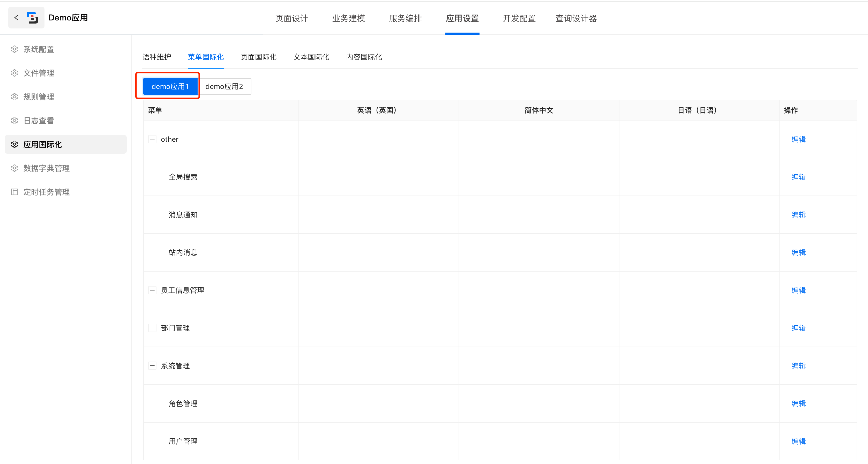Click 编辑 for the 消息通知 row
The width and height of the screenshot is (868, 464).
click(x=799, y=215)
